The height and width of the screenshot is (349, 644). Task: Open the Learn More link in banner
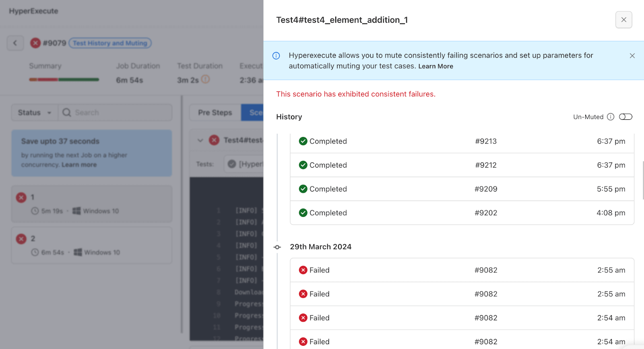point(436,66)
